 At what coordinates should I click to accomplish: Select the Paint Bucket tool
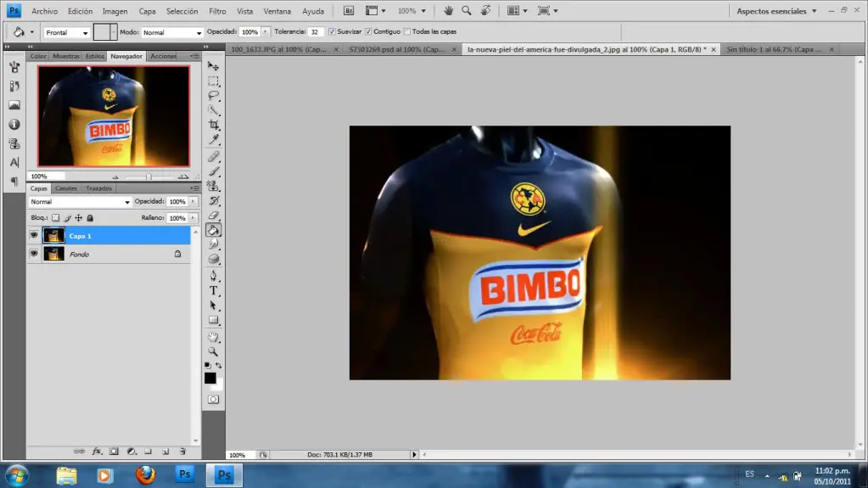tap(213, 230)
